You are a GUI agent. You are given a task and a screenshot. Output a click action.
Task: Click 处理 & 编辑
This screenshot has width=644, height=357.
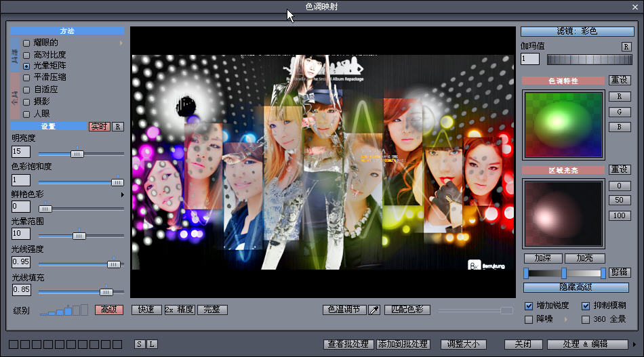coord(588,344)
